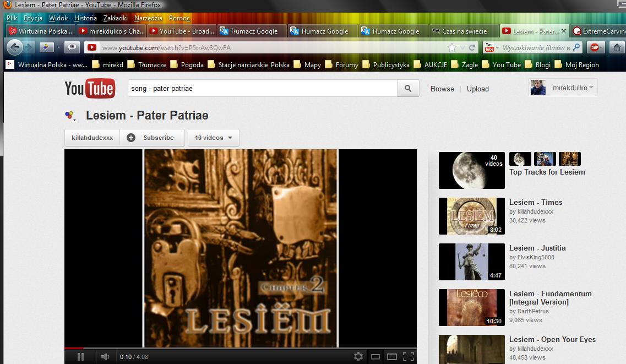Open Lesiem - Justitia video thumbnail
The width and height of the screenshot is (626, 364).
point(471,262)
